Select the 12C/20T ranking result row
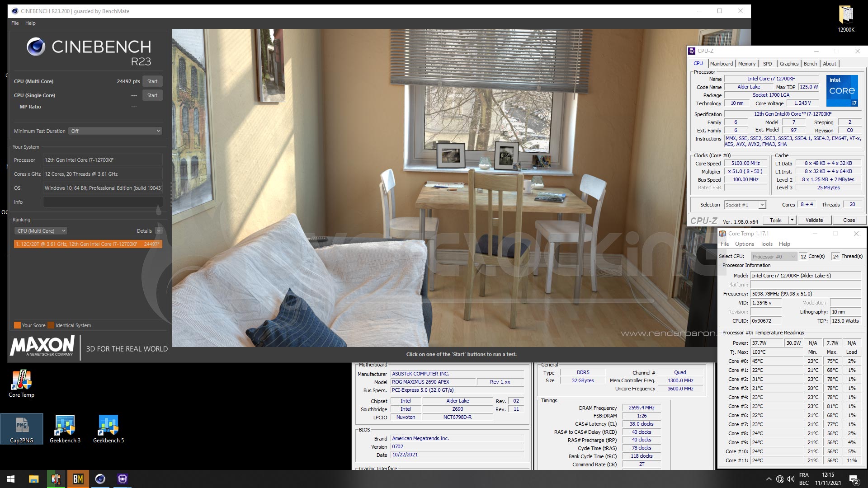The width and height of the screenshot is (868, 488). point(88,244)
